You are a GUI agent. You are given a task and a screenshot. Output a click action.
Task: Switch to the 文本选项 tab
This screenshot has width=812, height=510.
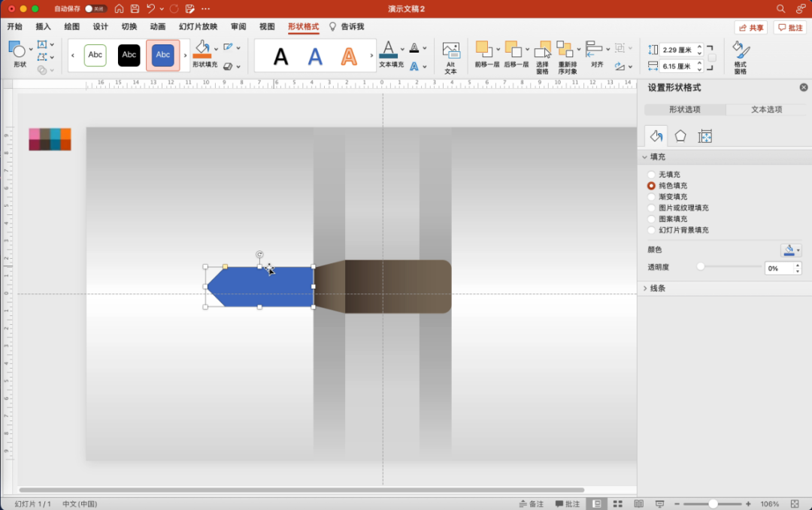click(x=766, y=110)
